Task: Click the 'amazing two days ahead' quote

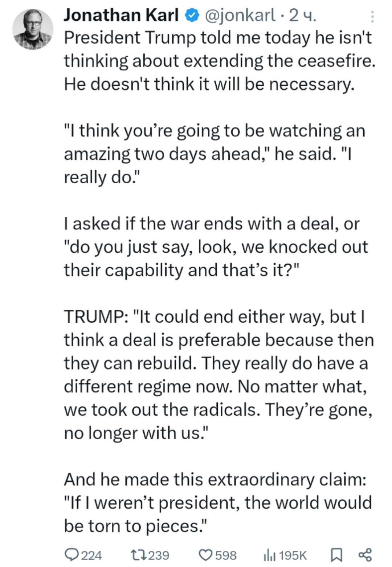Action: click(x=214, y=154)
